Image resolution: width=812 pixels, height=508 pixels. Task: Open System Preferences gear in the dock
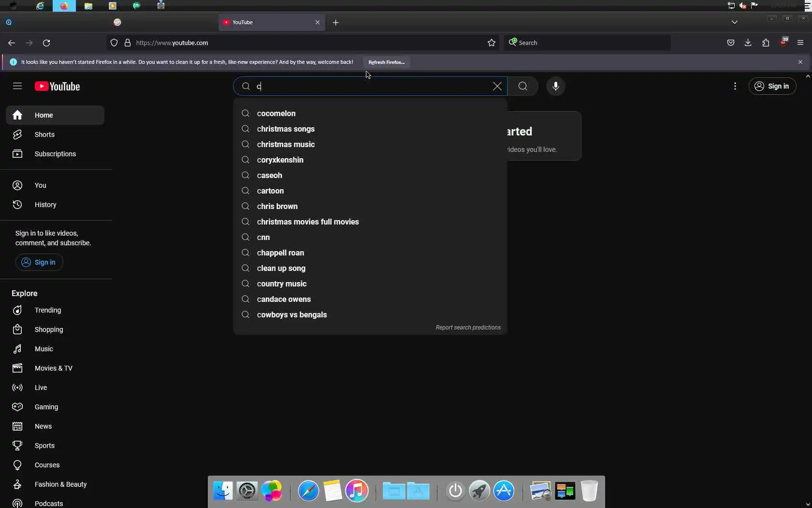tap(247, 491)
